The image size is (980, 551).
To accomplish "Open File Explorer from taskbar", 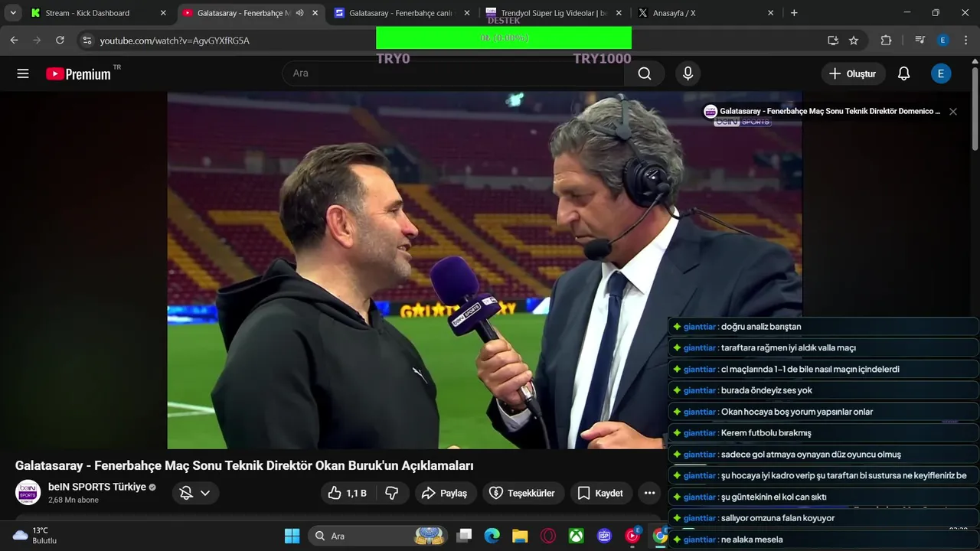I will coord(520,536).
